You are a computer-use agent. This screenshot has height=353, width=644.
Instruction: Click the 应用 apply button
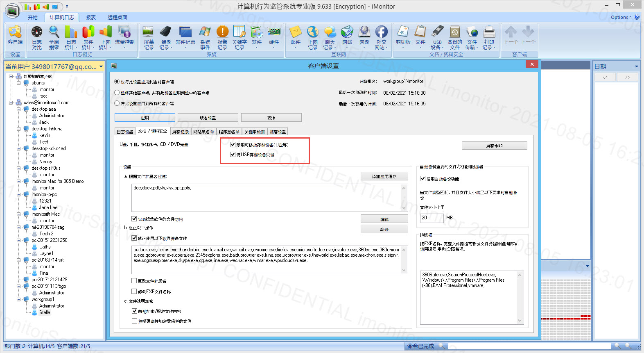point(145,118)
